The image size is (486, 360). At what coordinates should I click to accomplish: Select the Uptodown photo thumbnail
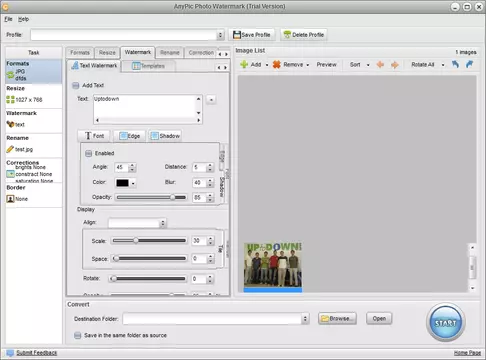tap(273, 267)
